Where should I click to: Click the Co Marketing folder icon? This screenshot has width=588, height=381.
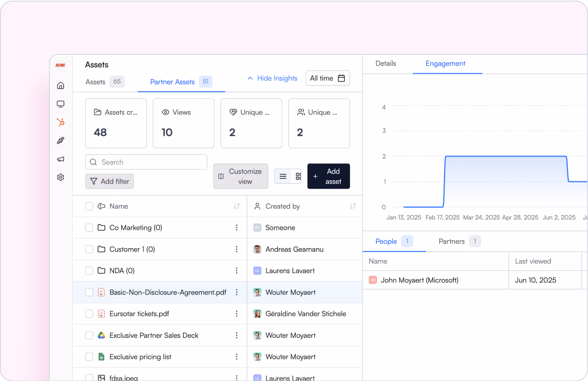pyautogui.click(x=101, y=228)
